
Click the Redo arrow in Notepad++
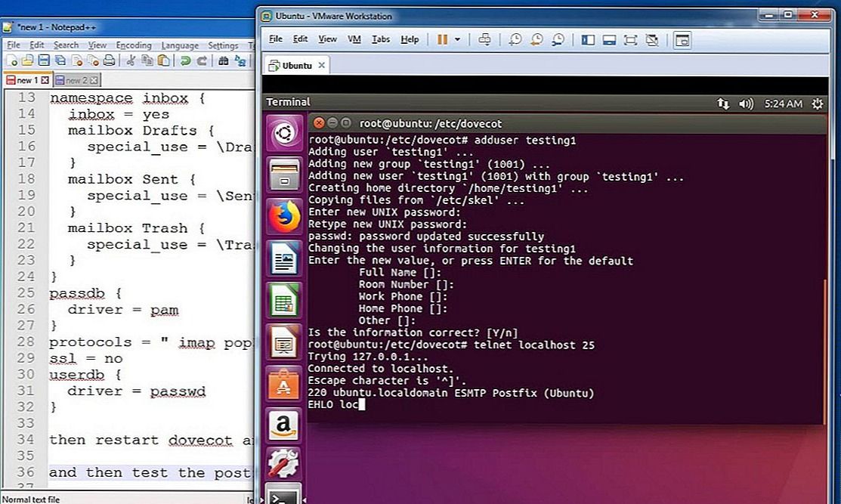[202, 60]
